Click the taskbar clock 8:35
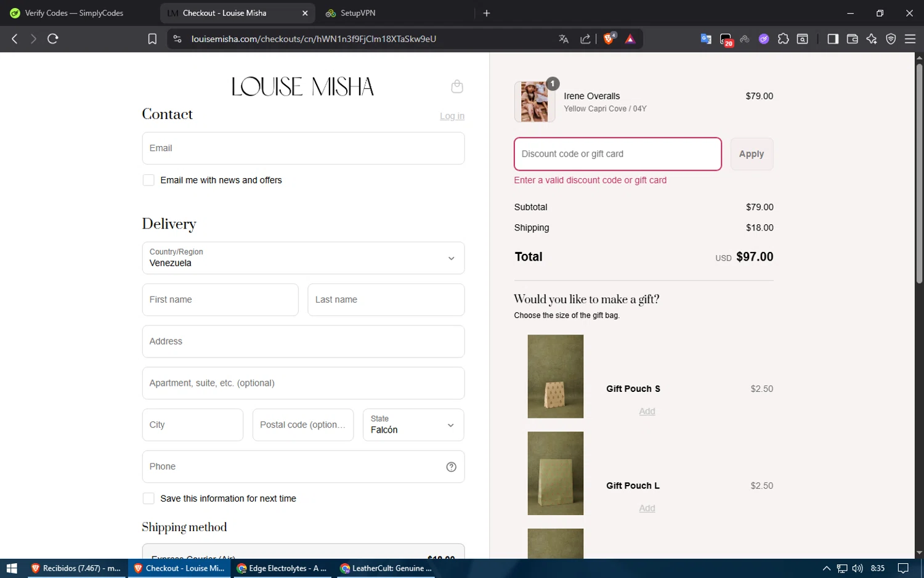Screen dimensions: 924x578 [x=878, y=568]
